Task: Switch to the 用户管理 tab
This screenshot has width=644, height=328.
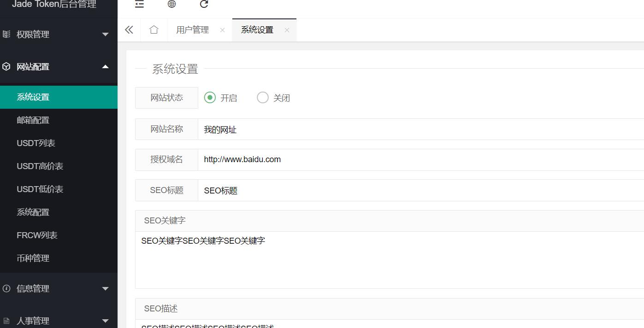Action: coord(193,30)
